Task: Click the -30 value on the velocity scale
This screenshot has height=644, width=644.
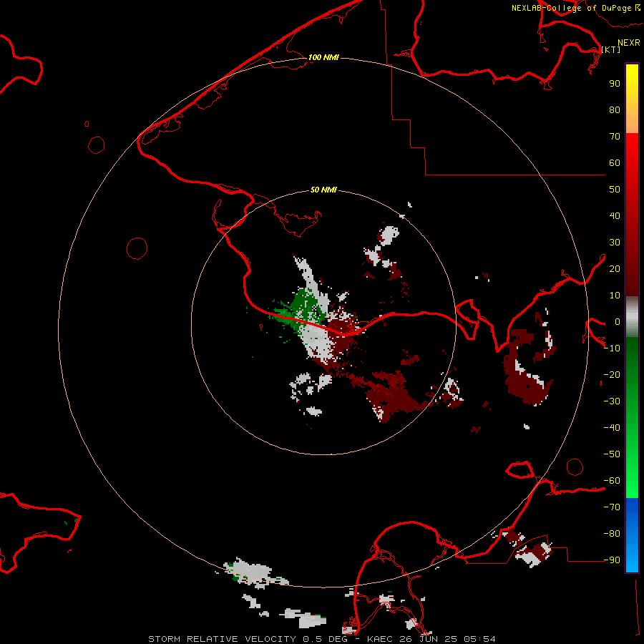Action: pos(612,401)
